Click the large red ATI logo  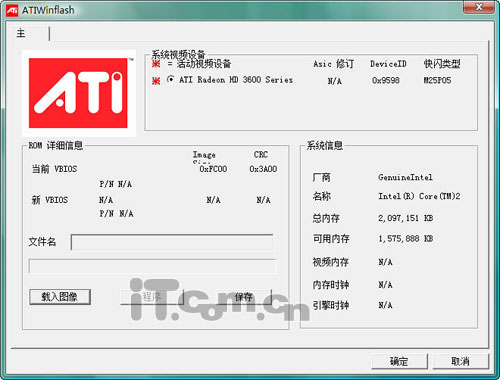[x=78, y=93]
